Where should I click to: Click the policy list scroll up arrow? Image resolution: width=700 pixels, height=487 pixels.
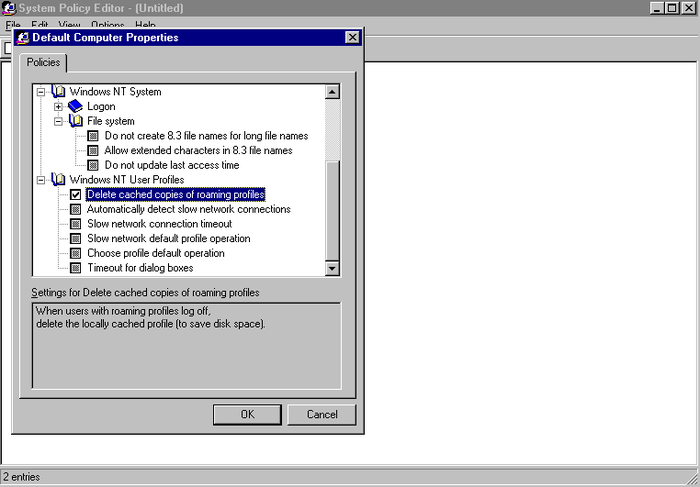[333, 92]
